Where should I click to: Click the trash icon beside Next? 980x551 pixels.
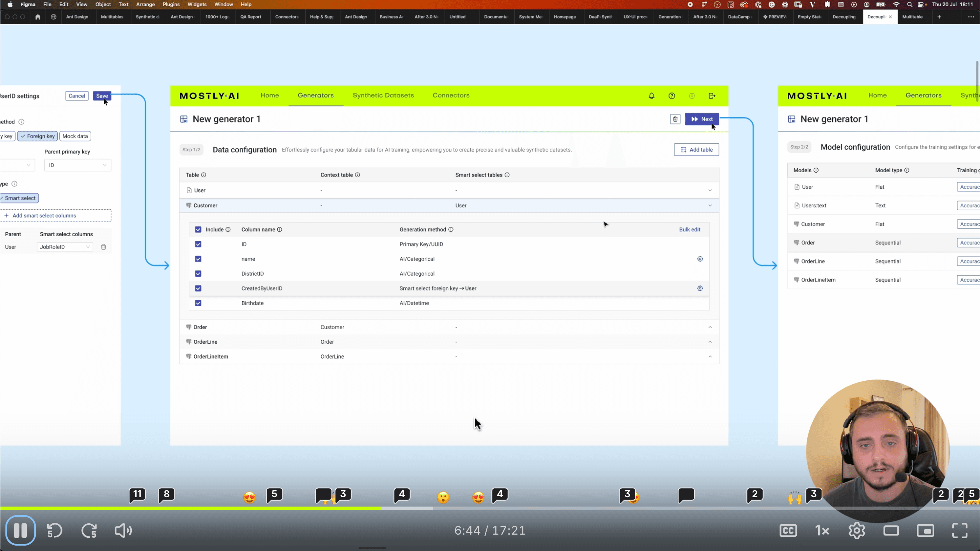pos(675,119)
